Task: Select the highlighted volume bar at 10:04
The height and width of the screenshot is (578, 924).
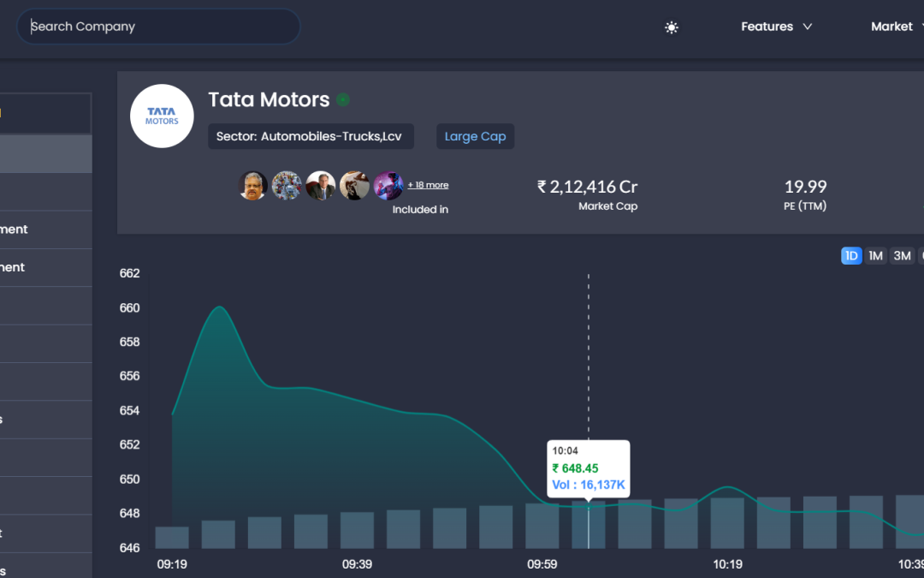Action: 588,525
